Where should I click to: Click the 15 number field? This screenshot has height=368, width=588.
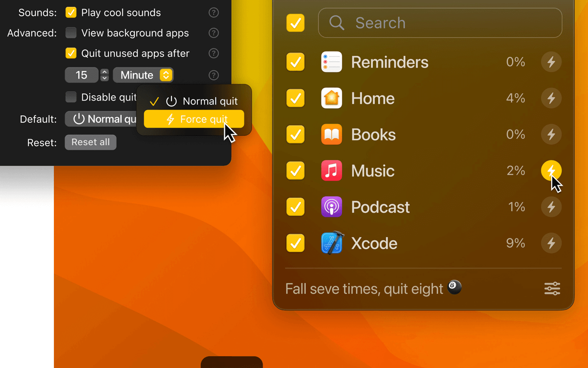pos(82,75)
